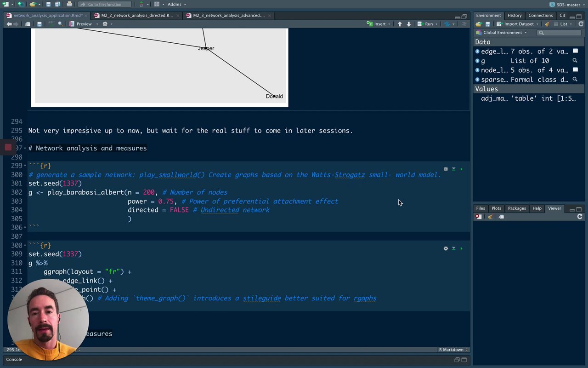Viewport: 588px width, 368px height.
Task: Switch environment view with List dropdown
Action: 563,24
